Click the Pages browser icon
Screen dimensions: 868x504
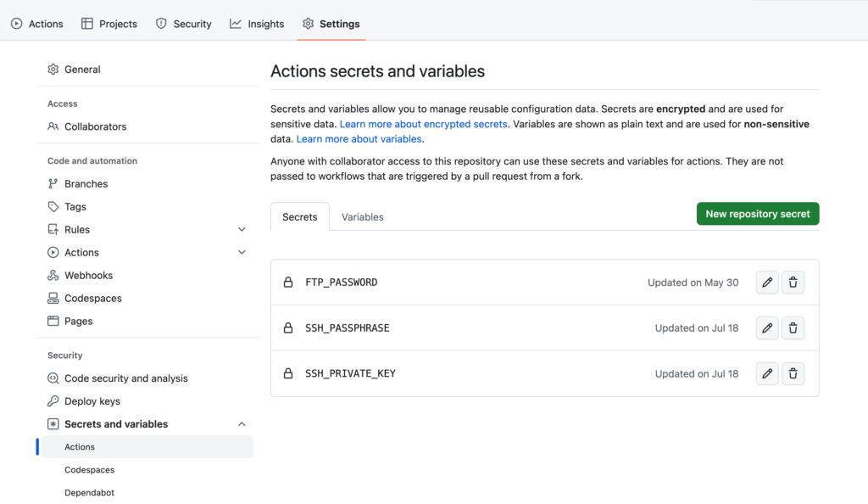(53, 321)
